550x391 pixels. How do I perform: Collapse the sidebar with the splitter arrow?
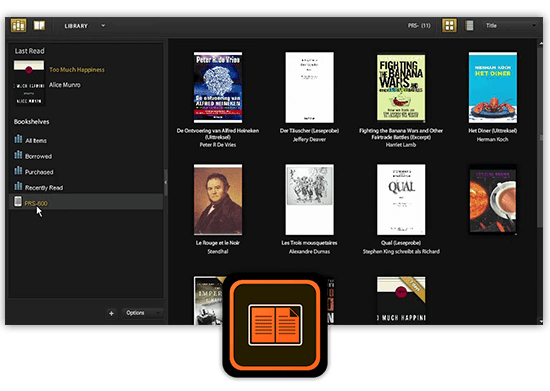click(166, 182)
